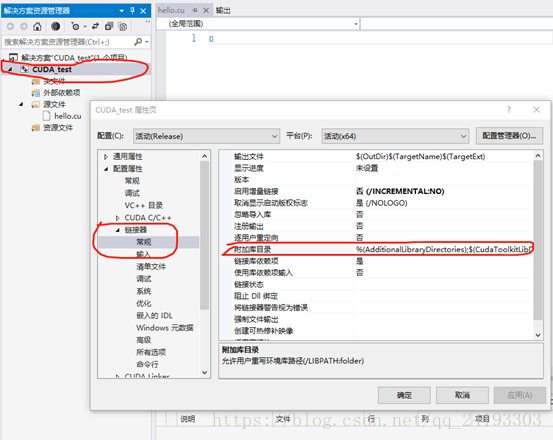Click property grid scrollbar down arrow

538,335
